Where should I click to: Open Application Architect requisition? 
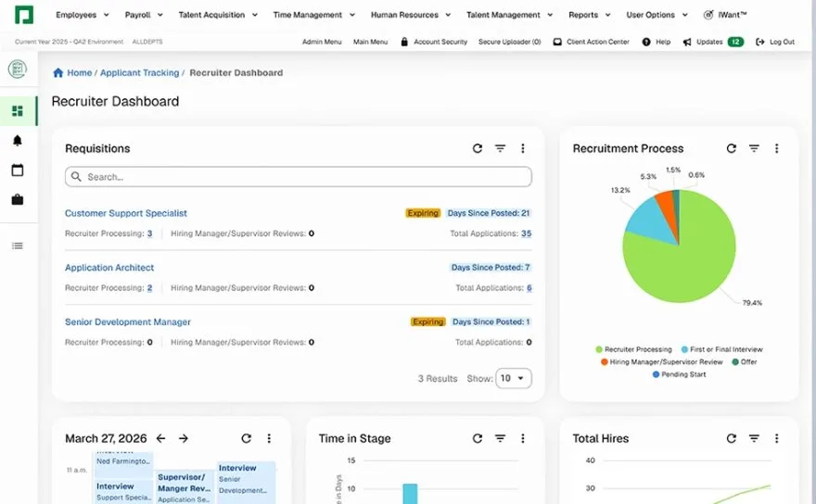coord(109,268)
